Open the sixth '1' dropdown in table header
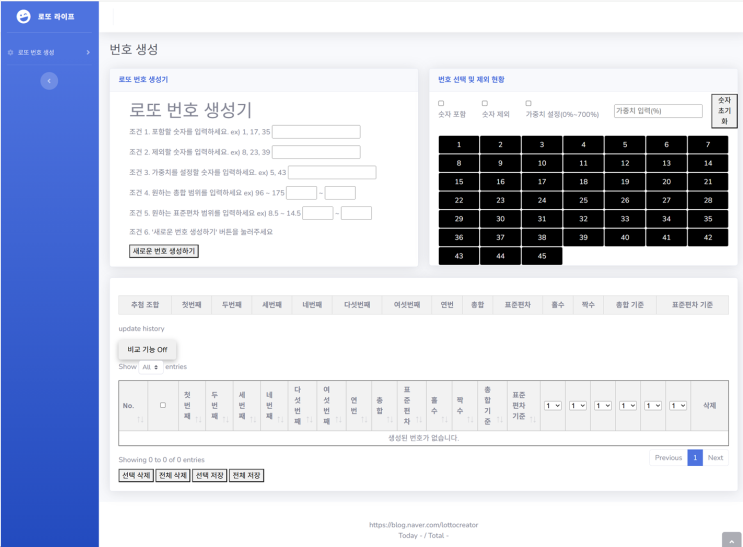Image resolution: width=743 pixels, height=547 pixels. 678,406
